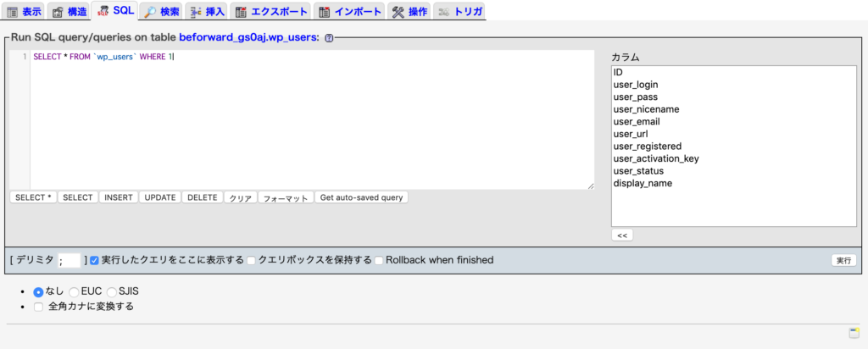Open the 表示 (Browse) tab
Image resolution: width=868 pixels, height=349 pixels.
[25, 12]
